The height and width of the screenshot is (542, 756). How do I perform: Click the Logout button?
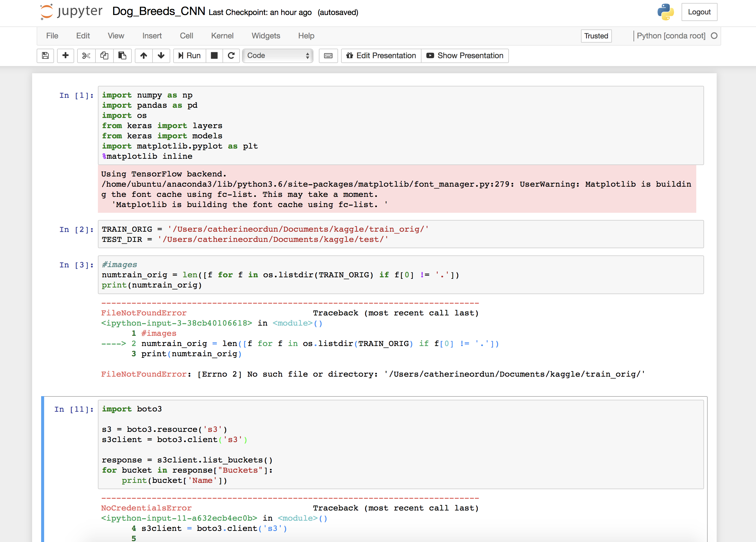[699, 12]
